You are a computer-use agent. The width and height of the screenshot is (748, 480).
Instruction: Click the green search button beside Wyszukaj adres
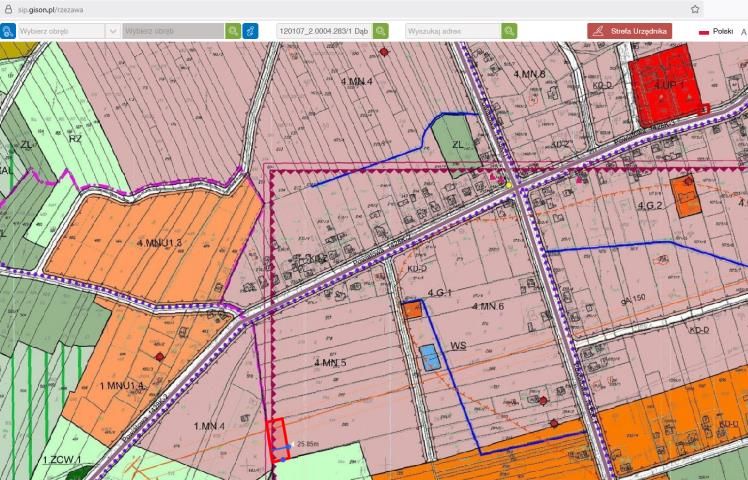510,31
